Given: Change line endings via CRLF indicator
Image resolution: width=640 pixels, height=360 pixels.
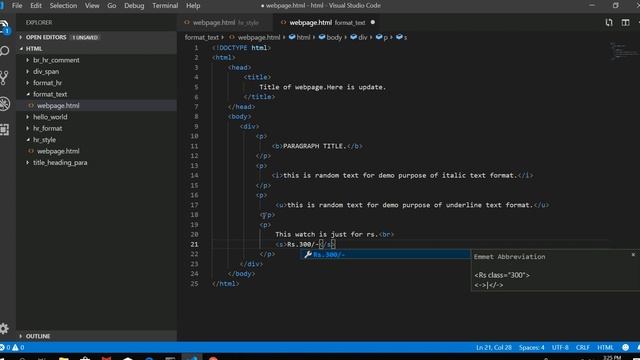Looking at the screenshot, I should [582, 348].
